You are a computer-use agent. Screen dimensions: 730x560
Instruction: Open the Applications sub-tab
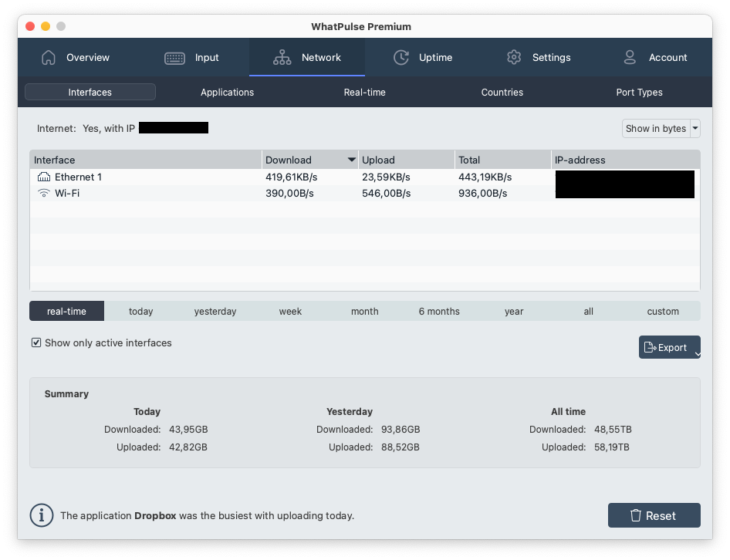coord(227,93)
